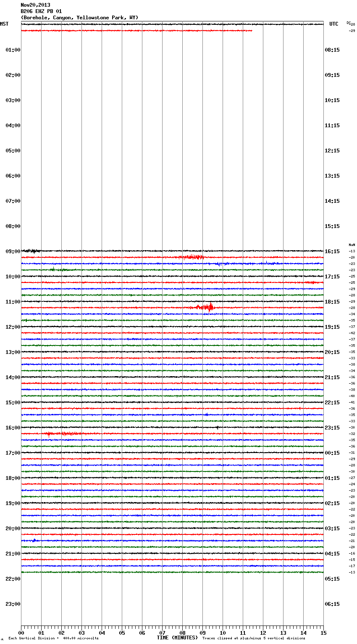Image resolution: width=357 pixels, height=644 pixels.
Task: Click the red tremor signal below 16:00 row
Action: click(x=63, y=434)
